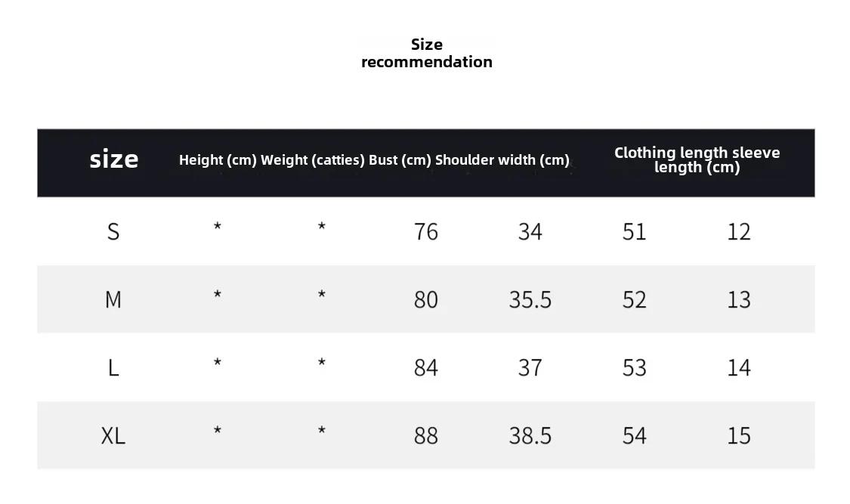Image resolution: width=850 pixels, height=504 pixels.
Task: Click Clothing length sleeve length header
Action: coord(697,160)
